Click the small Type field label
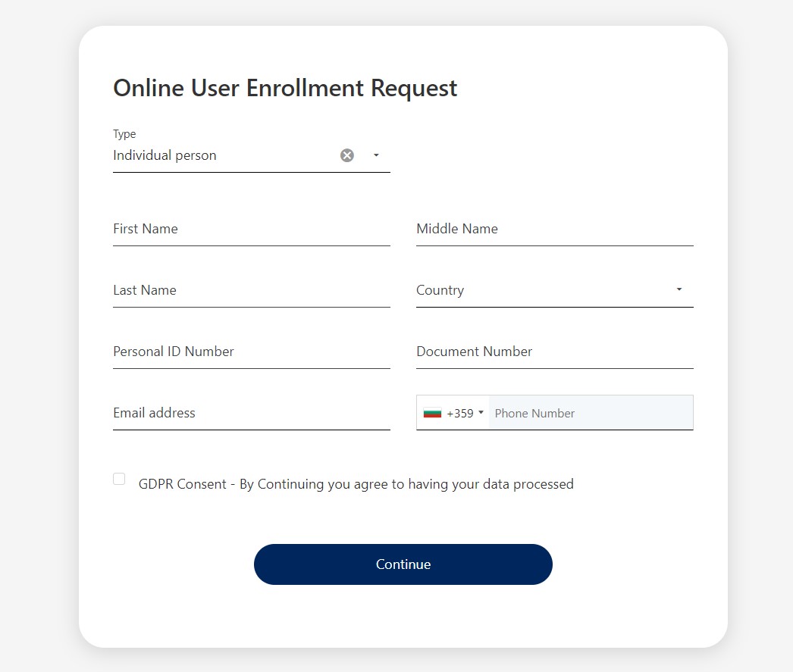 click(x=124, y=134)
